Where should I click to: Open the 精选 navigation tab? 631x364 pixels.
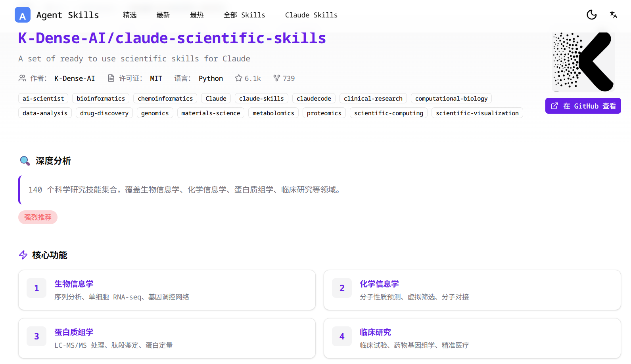[x=130, y=15]
